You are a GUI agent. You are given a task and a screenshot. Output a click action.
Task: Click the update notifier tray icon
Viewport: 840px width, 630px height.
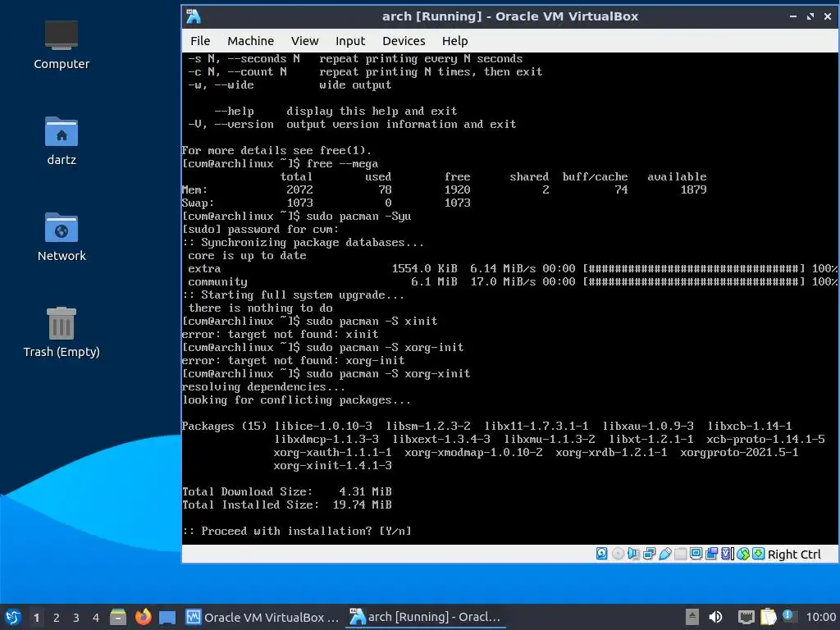click(788, 615)
